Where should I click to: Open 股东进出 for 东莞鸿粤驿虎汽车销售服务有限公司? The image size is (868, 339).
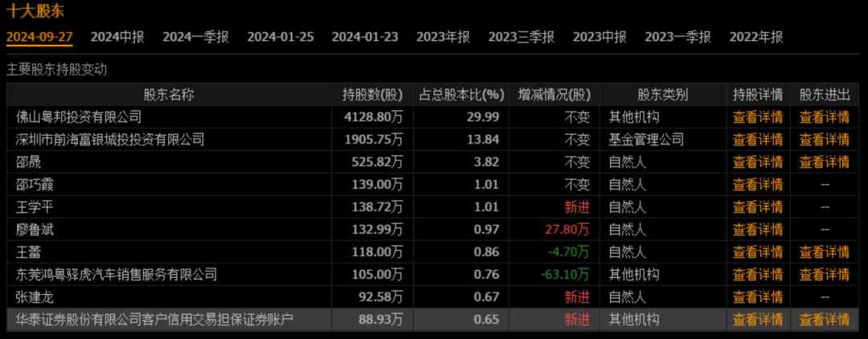coord(825,274)
